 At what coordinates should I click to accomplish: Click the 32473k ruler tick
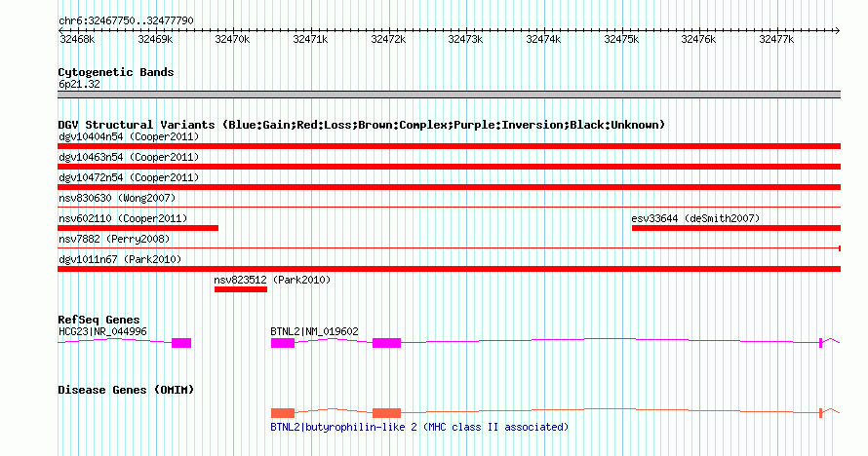coord(465,39)
